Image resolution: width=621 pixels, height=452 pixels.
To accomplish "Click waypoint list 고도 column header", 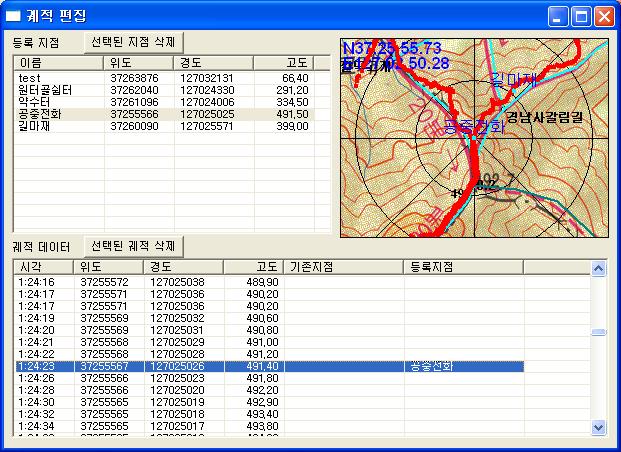I will point(284,63).
